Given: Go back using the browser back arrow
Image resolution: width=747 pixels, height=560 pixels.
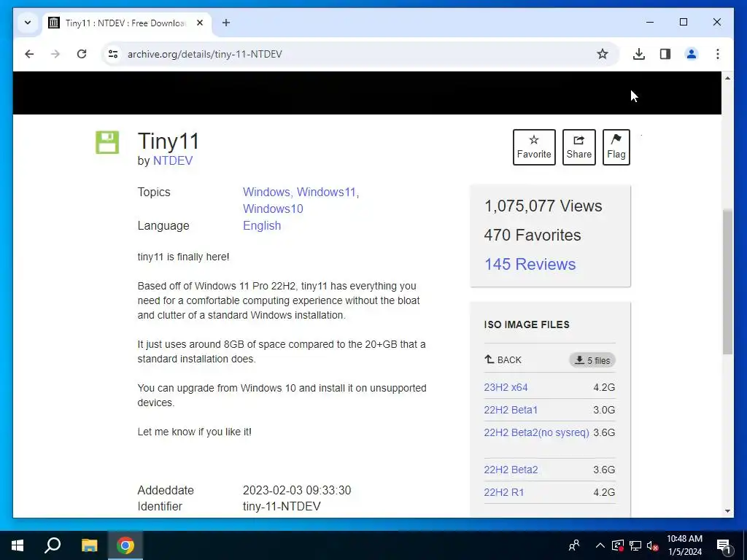Looking at the screenshot, I should (29, 54).
